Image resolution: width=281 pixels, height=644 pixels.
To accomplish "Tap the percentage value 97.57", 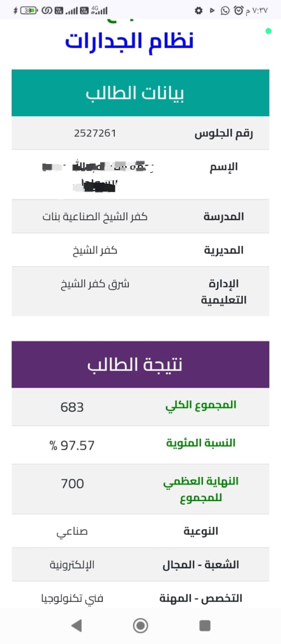I will pos(72,445).
